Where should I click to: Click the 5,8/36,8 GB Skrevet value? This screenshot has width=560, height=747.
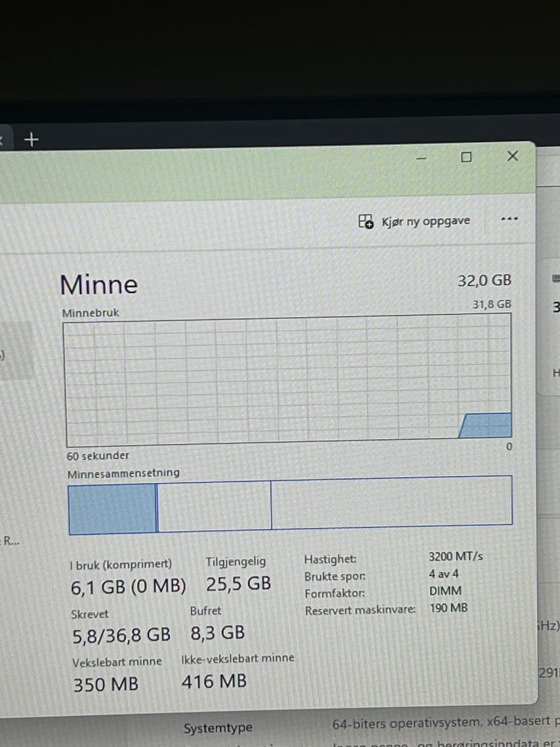click(x=121, y=636)
